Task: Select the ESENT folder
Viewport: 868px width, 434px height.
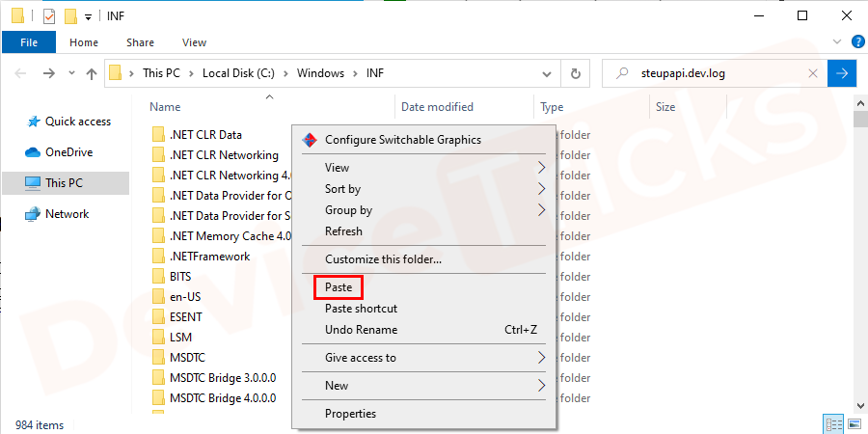Action: [185, 317]
